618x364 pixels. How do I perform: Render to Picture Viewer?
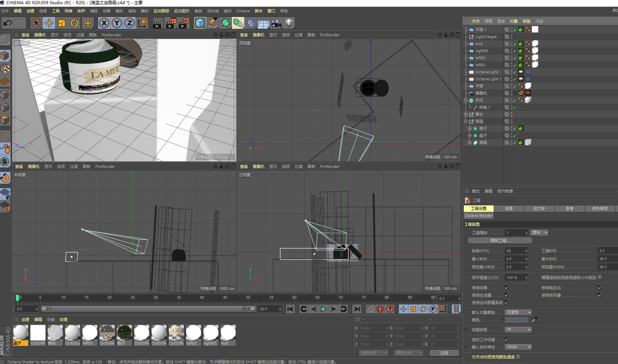(170, 23)
